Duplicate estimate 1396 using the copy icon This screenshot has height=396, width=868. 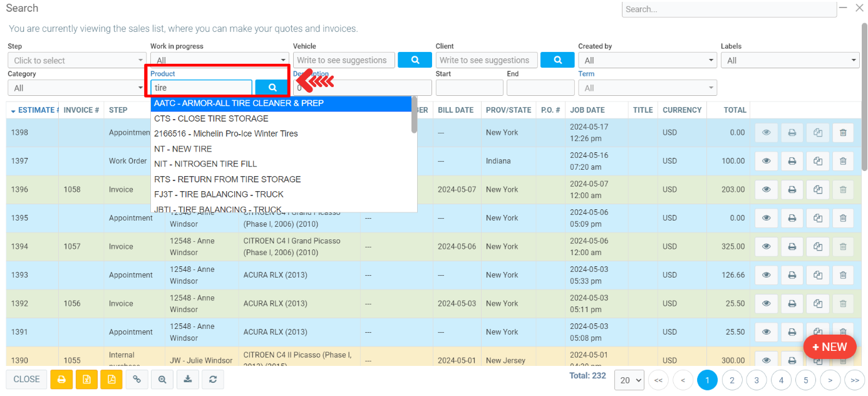[x=817, y=190]
